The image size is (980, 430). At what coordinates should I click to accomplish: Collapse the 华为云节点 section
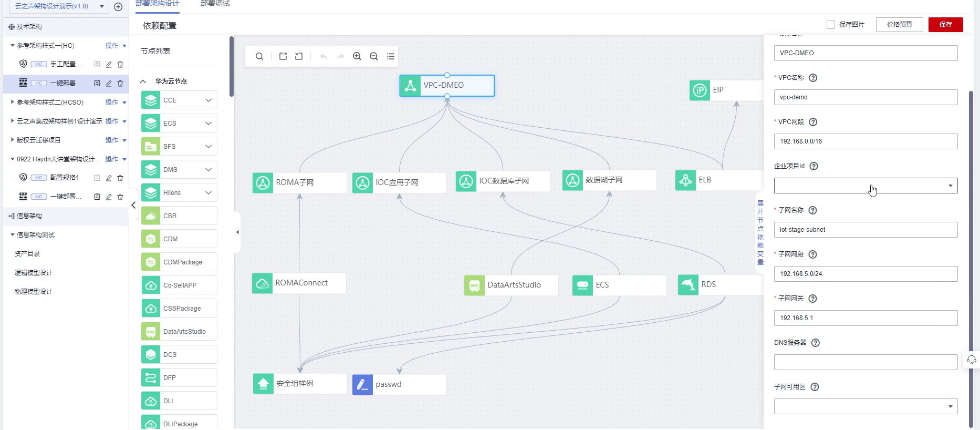(143, 81)
